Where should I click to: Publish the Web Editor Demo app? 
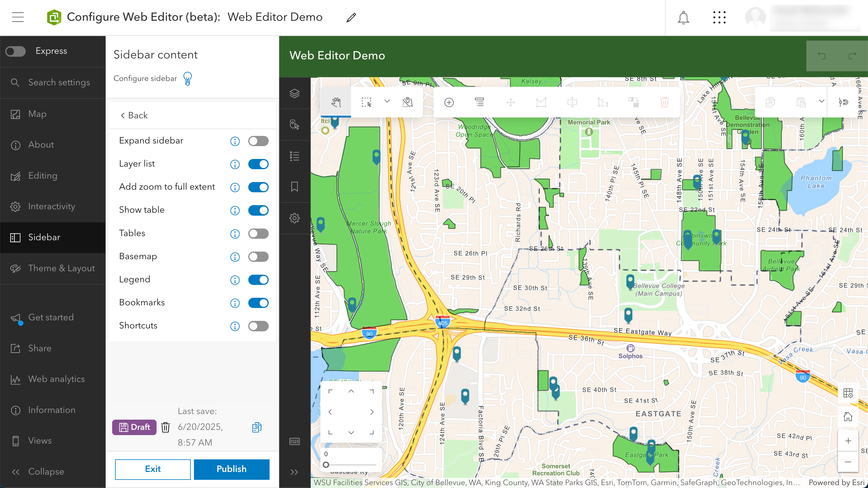point(232,469)
